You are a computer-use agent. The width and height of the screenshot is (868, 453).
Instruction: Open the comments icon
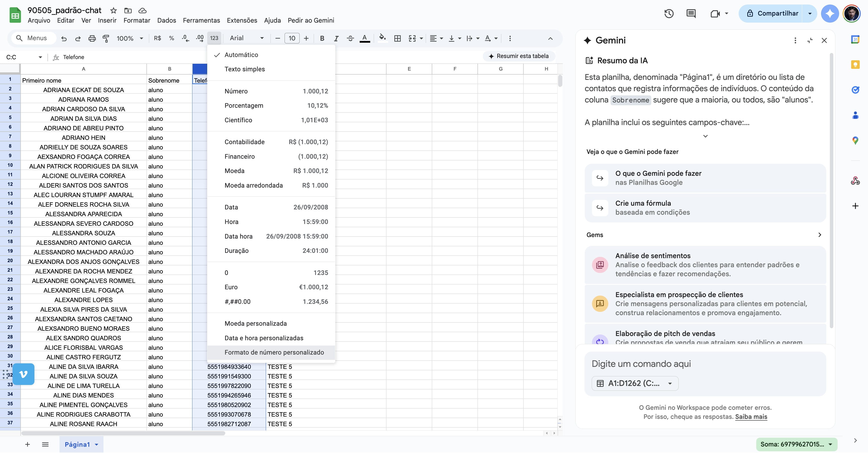pos(691,14)
